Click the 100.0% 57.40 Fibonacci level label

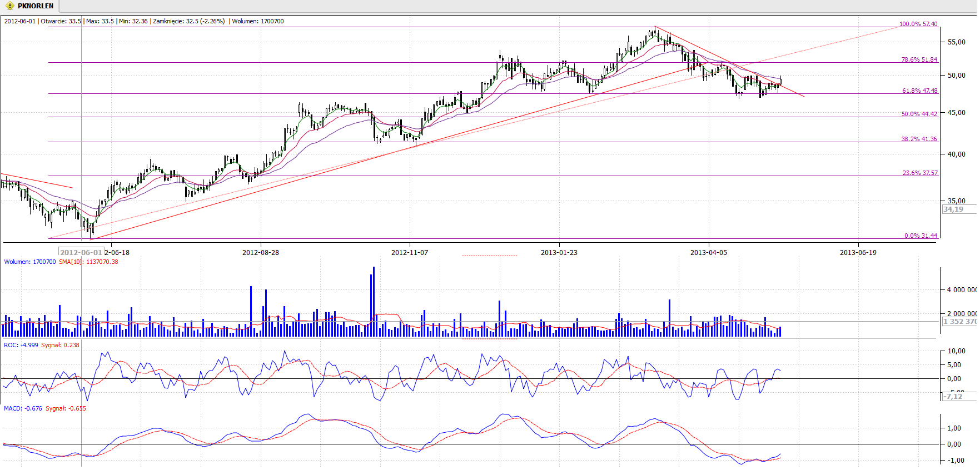[x=918, y=24]
